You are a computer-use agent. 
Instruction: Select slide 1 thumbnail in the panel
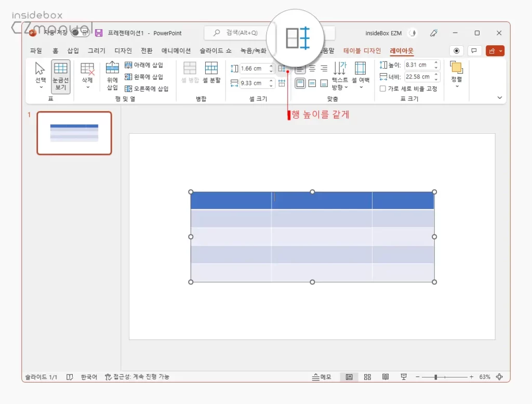(x=74, y=133)
